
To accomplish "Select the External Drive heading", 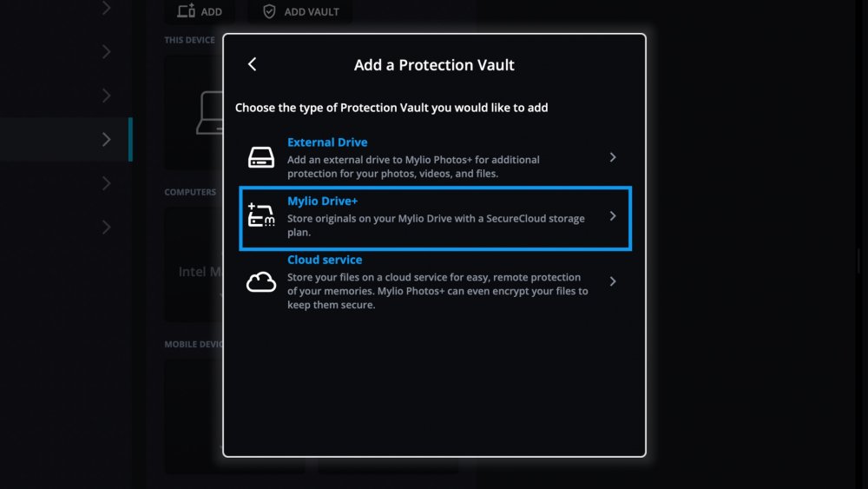I will click(x=327, y=142).
